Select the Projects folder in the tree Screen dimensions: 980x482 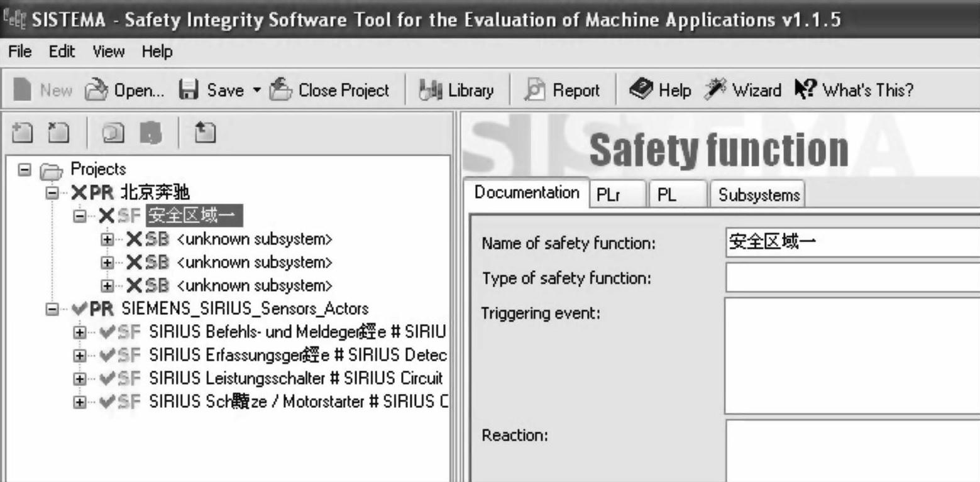click(x=97, y=169)
